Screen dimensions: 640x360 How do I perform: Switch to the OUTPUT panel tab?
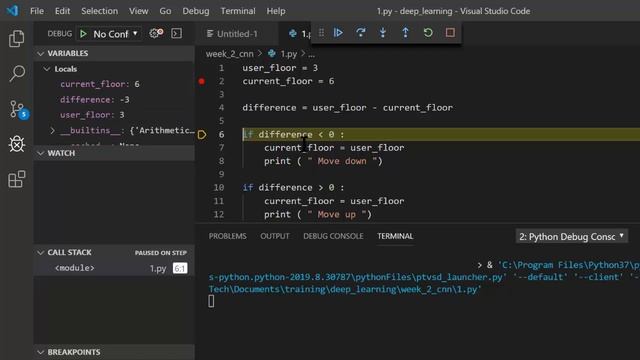coord(275,236)
